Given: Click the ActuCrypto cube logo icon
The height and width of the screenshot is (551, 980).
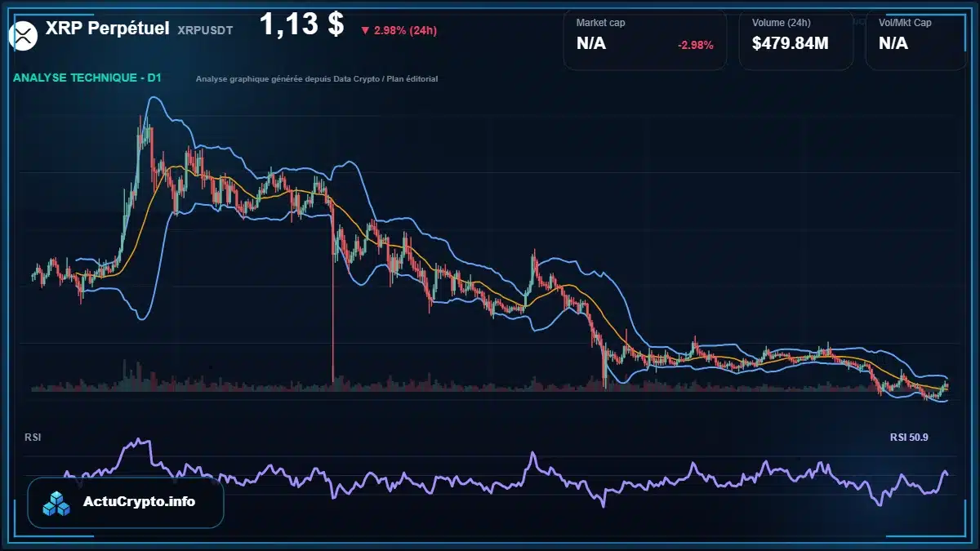Looking at the screenshot, I should (x=57, y=503).
